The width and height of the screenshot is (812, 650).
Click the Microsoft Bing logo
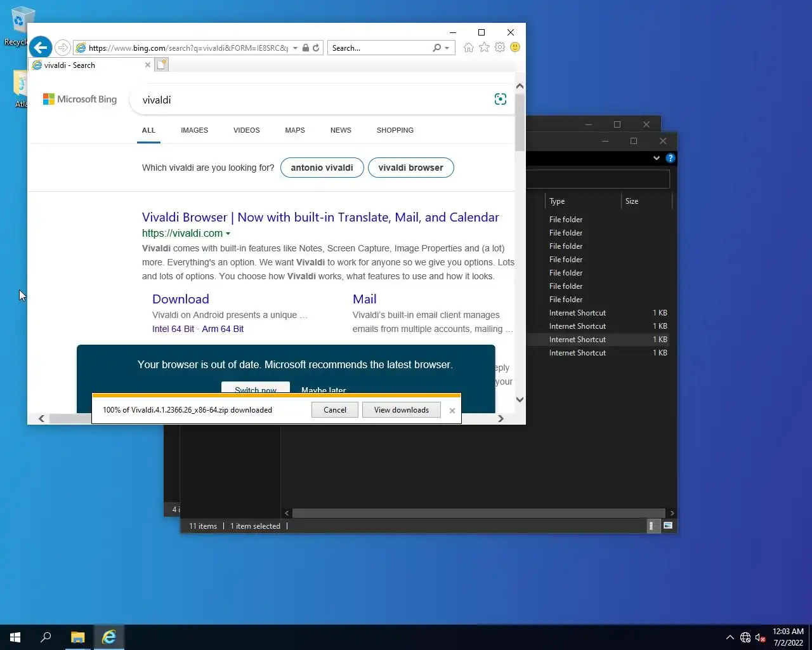(x=80, y=99)
